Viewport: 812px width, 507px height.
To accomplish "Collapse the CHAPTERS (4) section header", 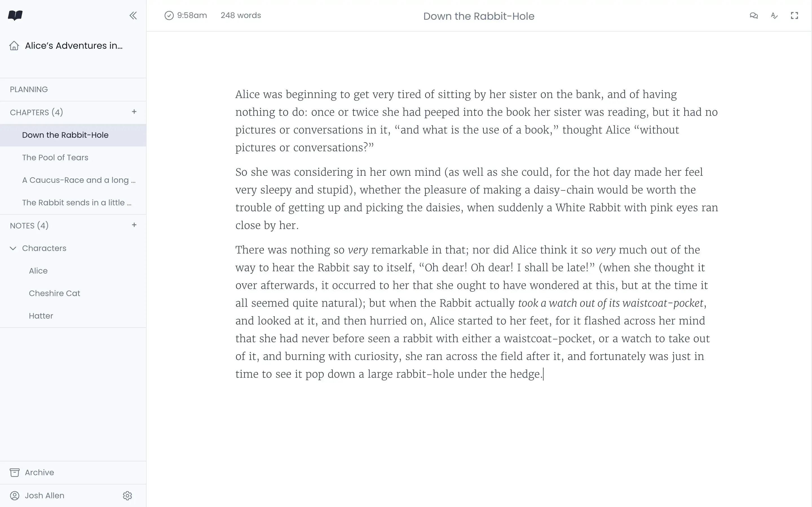I will pyautogui.click(x=36, y=112).
